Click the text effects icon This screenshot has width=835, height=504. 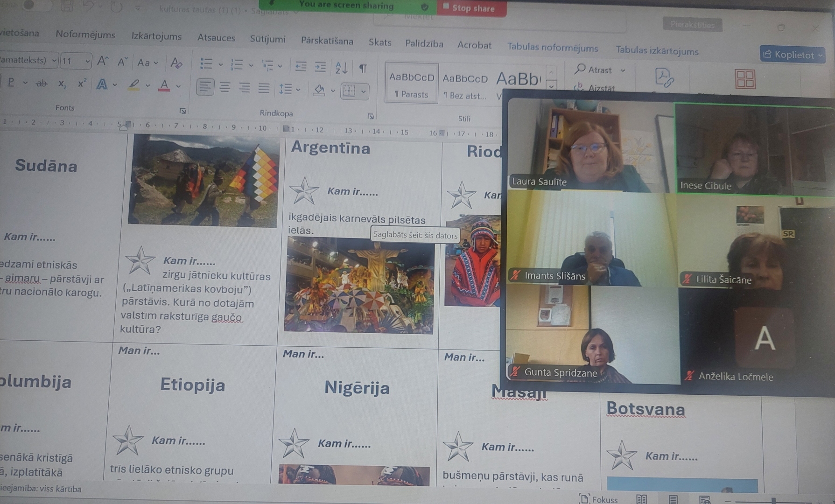pos(102,84)
